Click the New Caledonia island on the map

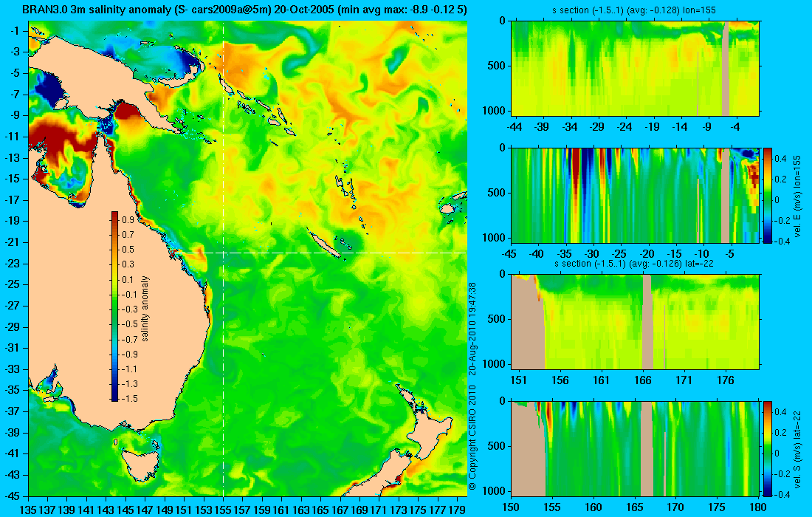pyautogui.click(x=324, y=244)
